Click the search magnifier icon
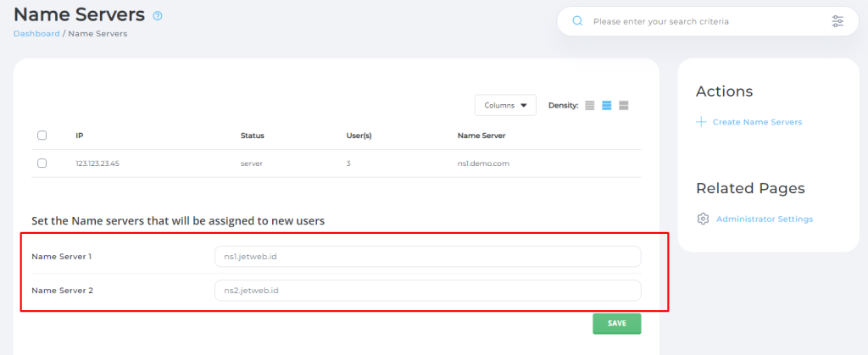The image size is (868, 355). click(x=577, y=21)
